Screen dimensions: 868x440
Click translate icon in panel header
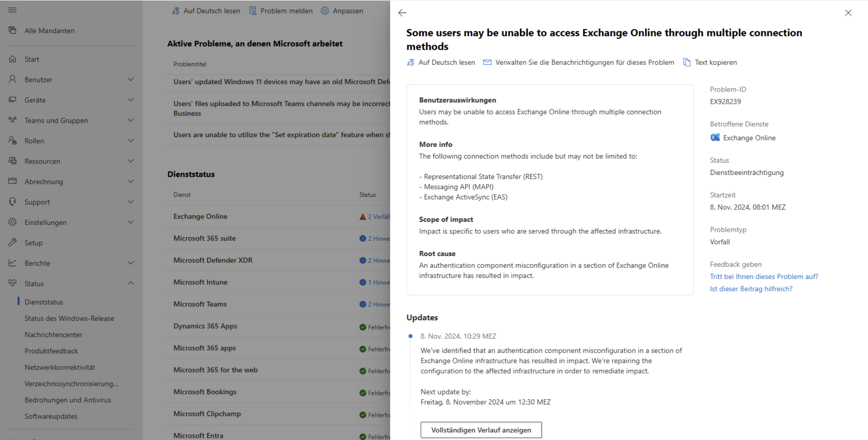(x=411, y=63)
